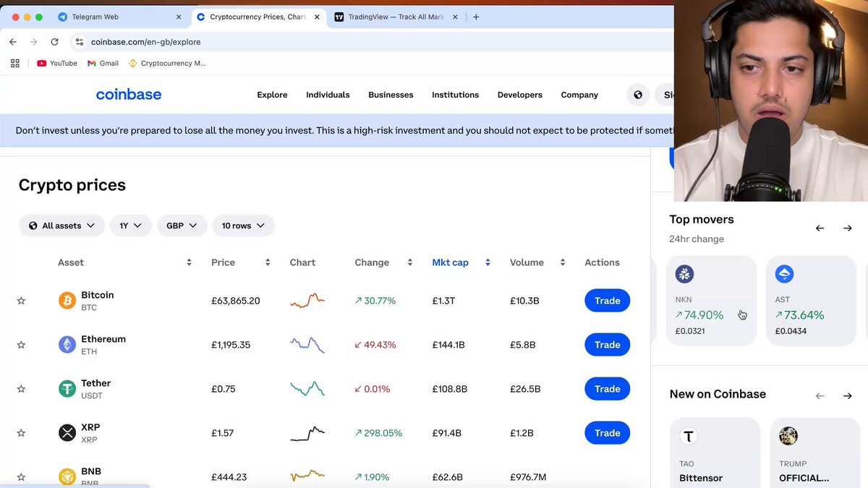Open the Individuals nav menu
Screen dimensions: 868x488
328,95
